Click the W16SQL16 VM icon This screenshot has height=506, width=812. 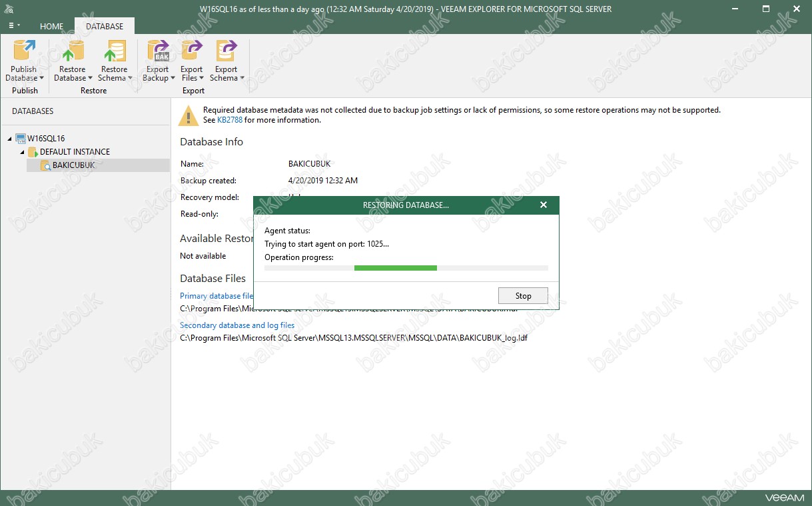(21, 139)
